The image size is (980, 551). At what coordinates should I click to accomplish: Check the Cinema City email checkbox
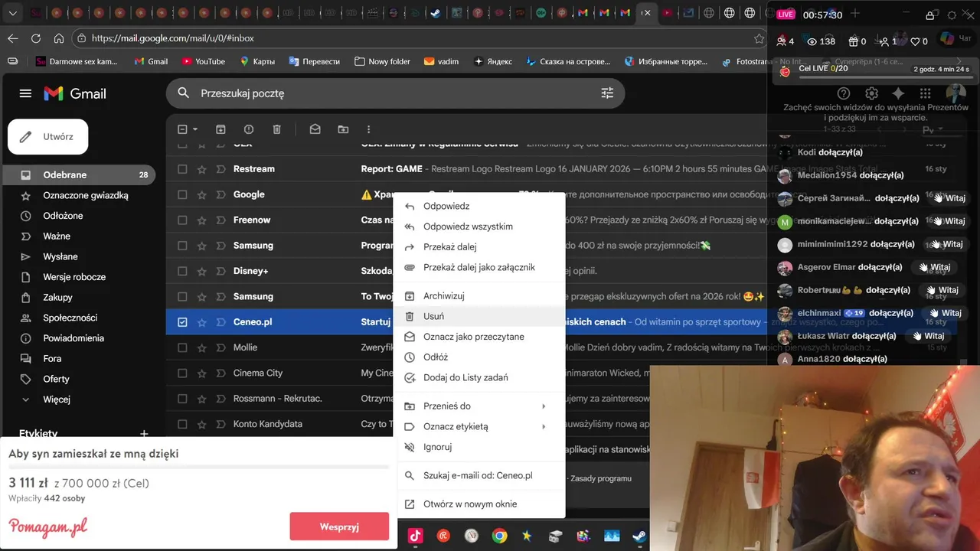(x=182, y=373)
